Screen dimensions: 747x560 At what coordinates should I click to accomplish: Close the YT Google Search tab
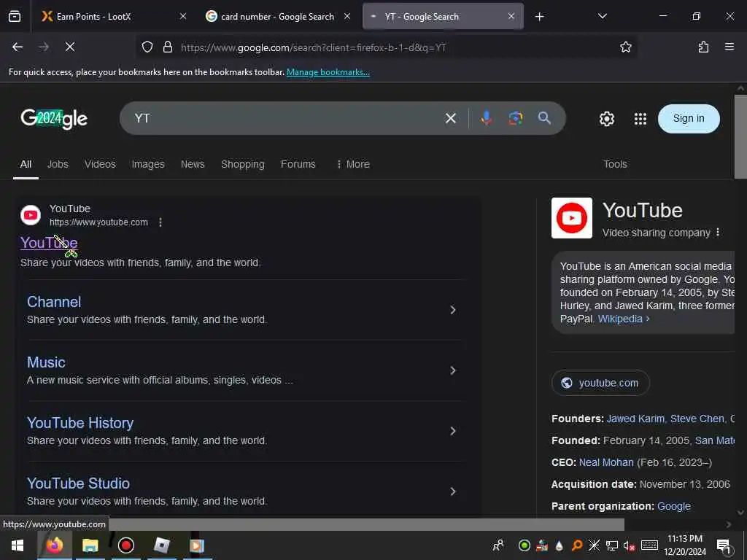511,16
